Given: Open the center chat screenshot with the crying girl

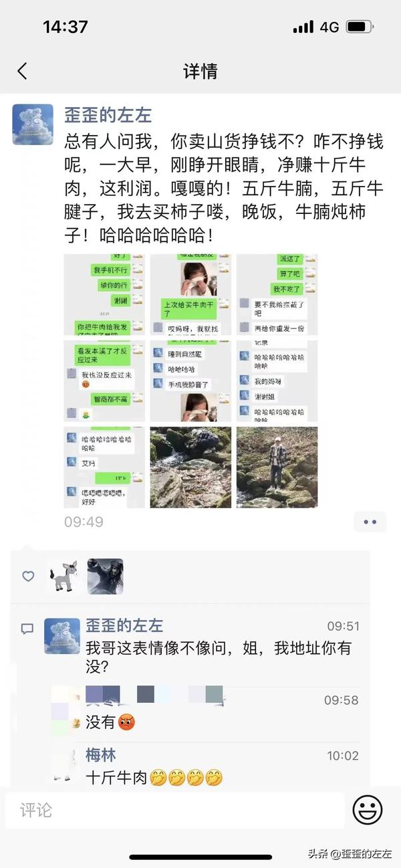Looking at the screenshot, I should coord(190,381).
